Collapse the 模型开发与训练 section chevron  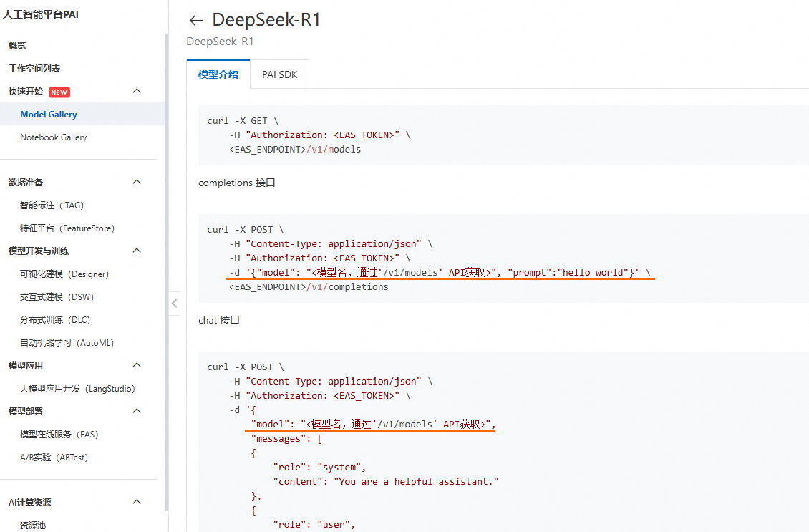click(x=137, y=251)
